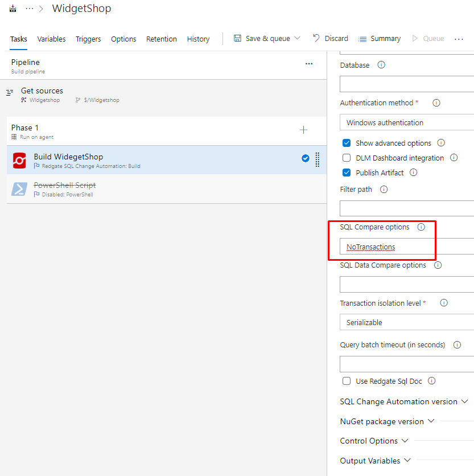Viewport: 474px width, 476px height.
Task: Select the Build WidegetShop task
Action: (167, 160)
